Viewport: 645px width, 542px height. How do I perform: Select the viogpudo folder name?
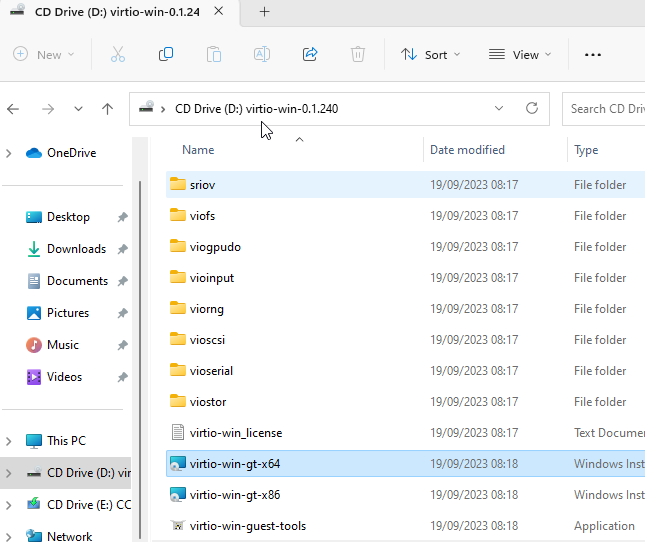[215, 247]
